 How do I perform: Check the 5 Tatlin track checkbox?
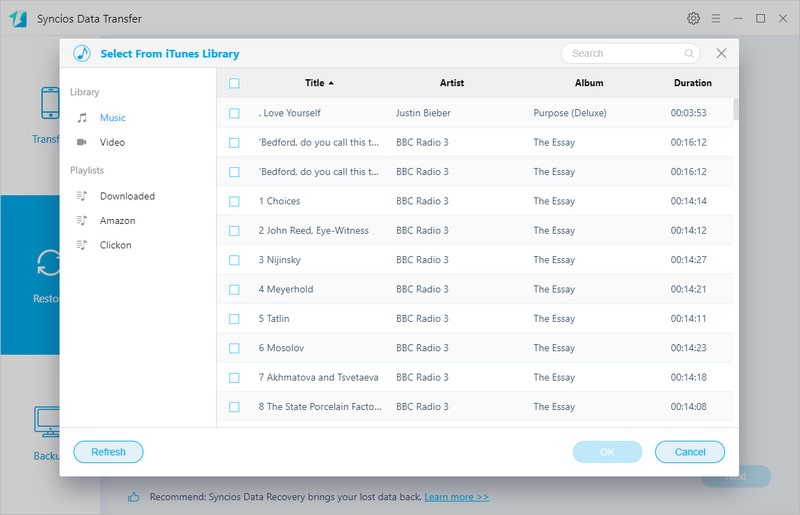234,319
